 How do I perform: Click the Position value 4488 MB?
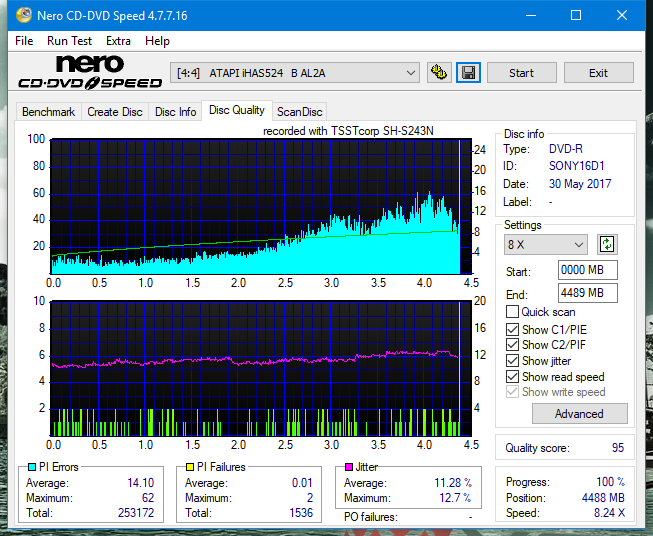click(603, 497)
